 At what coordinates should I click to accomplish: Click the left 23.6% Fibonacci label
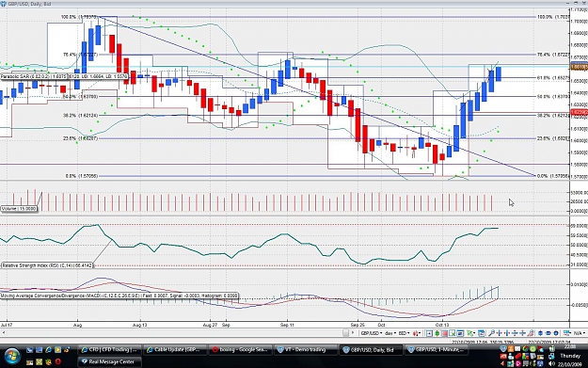80,138
